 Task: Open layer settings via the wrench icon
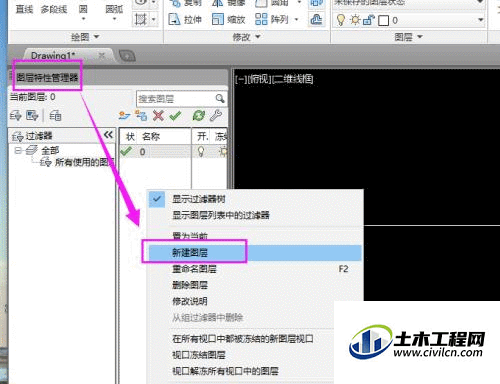pos(216,116)
